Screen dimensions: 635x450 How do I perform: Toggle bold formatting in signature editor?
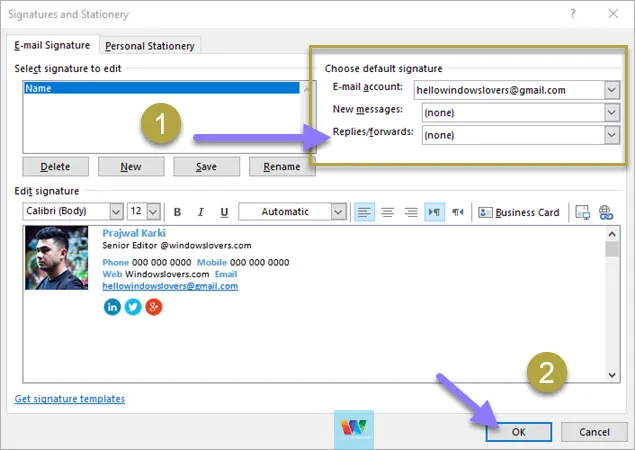coord(177,212)
